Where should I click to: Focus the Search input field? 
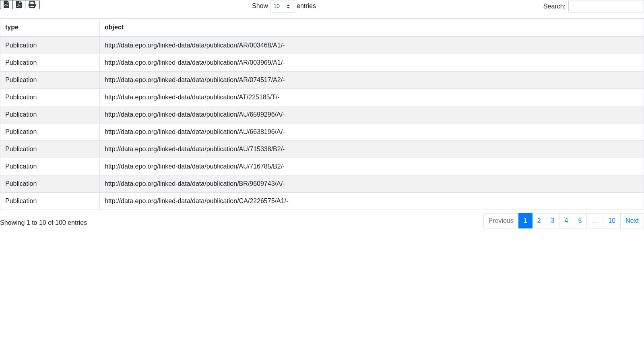[606, 6]
